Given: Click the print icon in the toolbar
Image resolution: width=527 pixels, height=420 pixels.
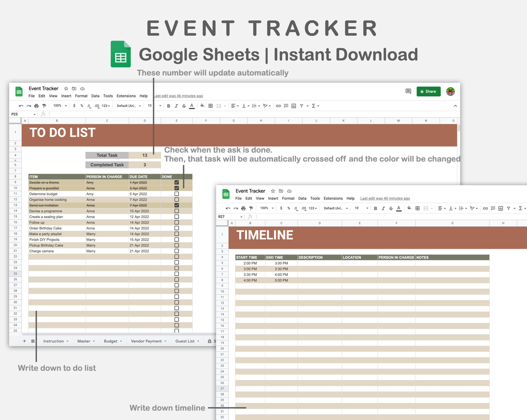Looking at the screenshot, I should pos(36,105).
